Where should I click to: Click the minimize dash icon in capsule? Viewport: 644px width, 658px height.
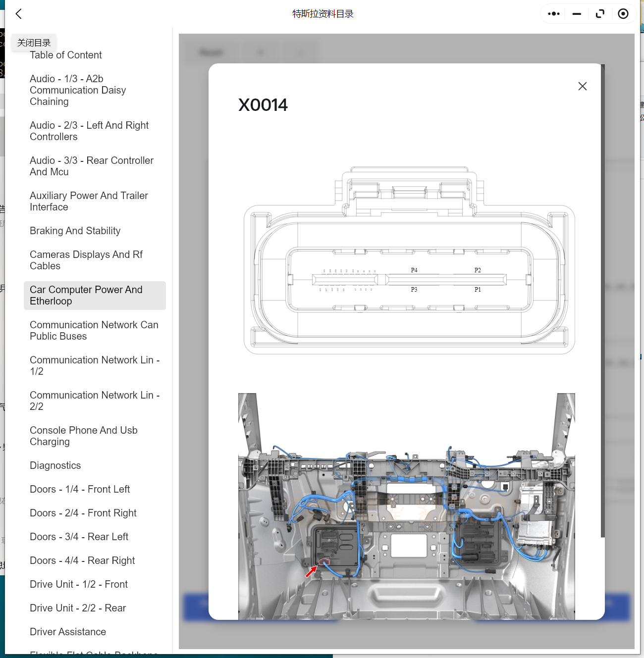[x=577, y=14]
